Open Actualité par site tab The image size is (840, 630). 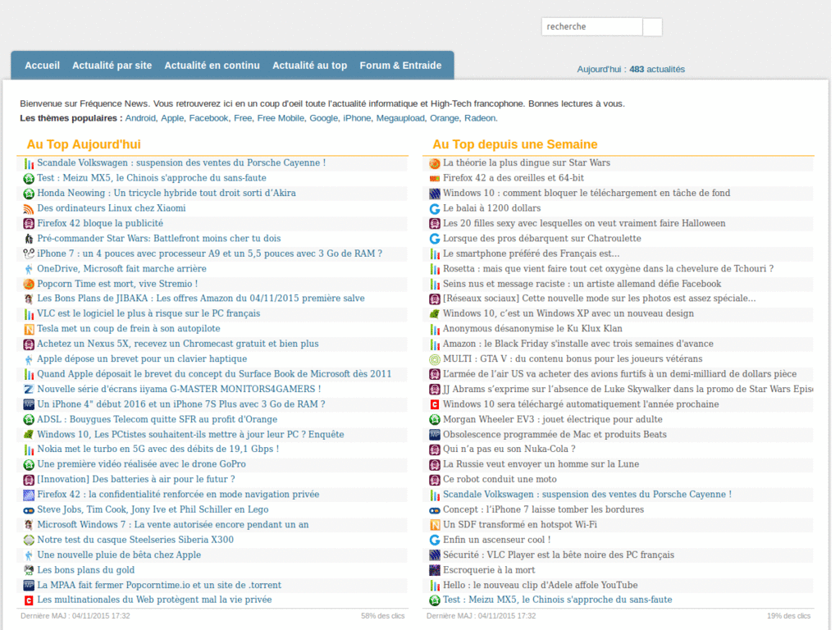pyautogui.click(x=112, y=66)
